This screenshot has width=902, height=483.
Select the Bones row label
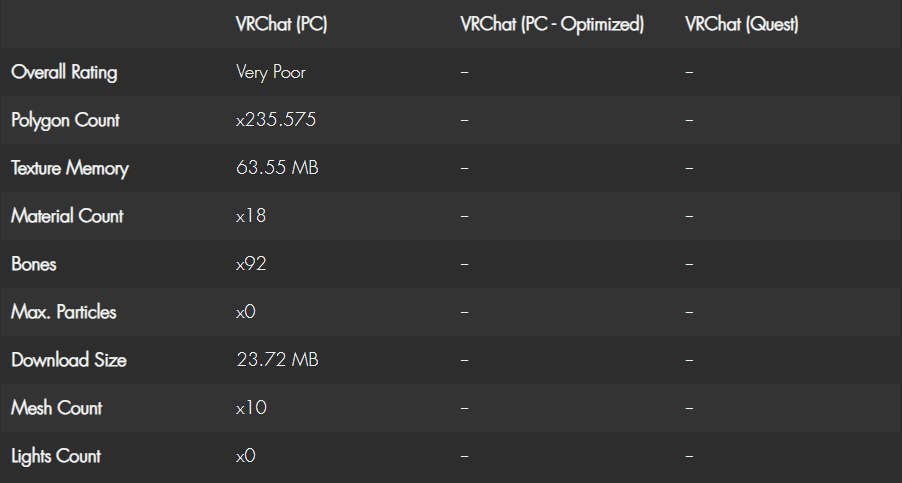(34, 264)
